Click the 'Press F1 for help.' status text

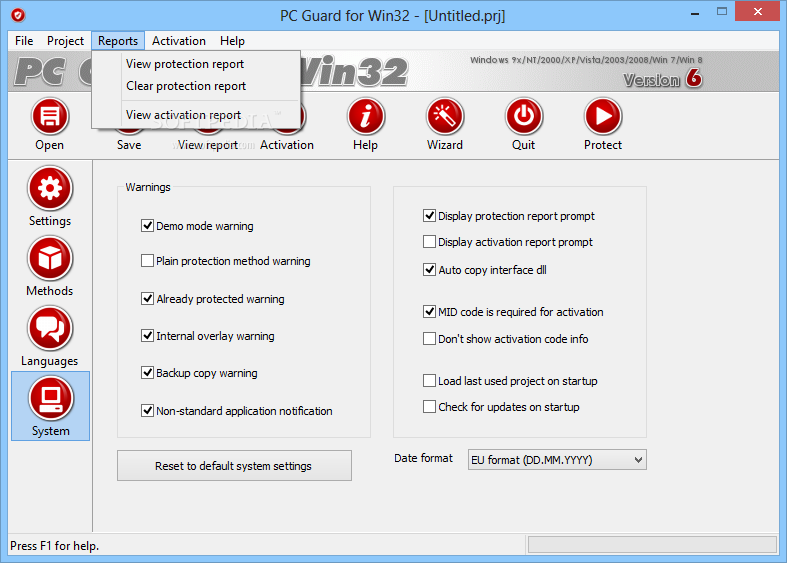[x=55, y=546]
